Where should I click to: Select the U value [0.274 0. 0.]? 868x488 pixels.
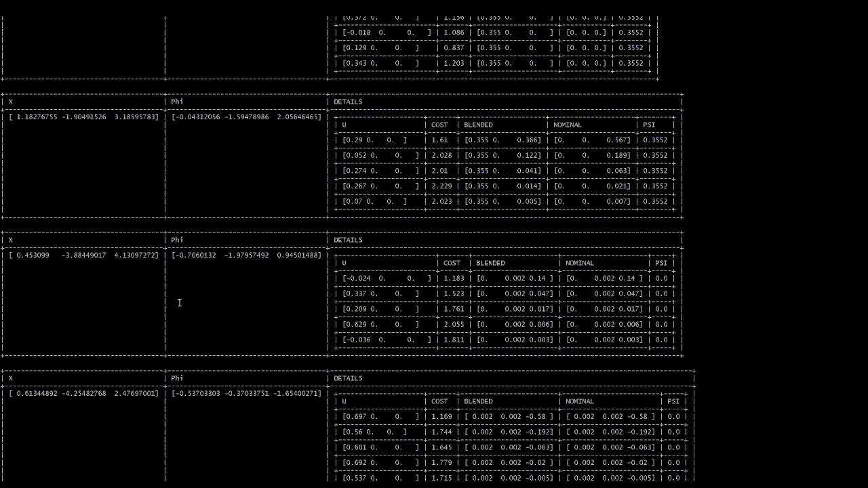tap(380, 171)
